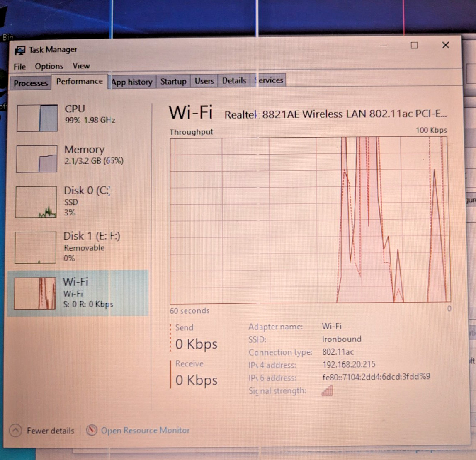Image resolution: width=476 pixels, height=460 pixels.
Task: Click the Task Manager title bar icon
Action: (20, 50)
